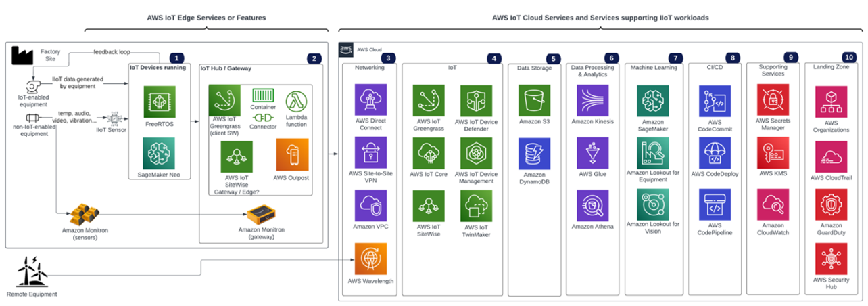
Task: Click the 'Data Processing & Analytics' heading
Action: click(592, 71)
